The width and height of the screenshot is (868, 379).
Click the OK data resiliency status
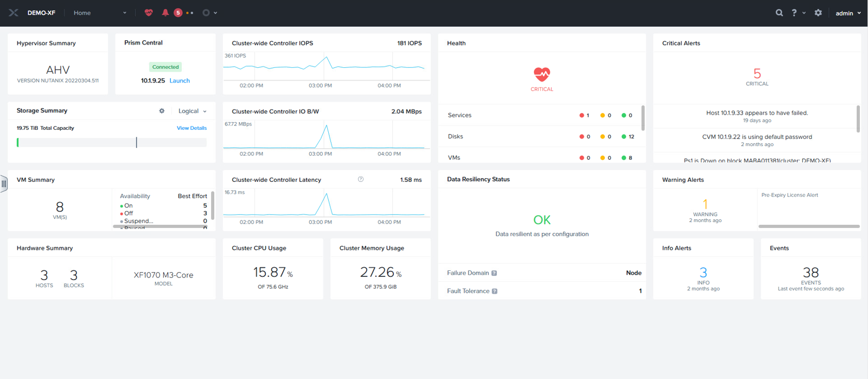(x=542, y=220)
